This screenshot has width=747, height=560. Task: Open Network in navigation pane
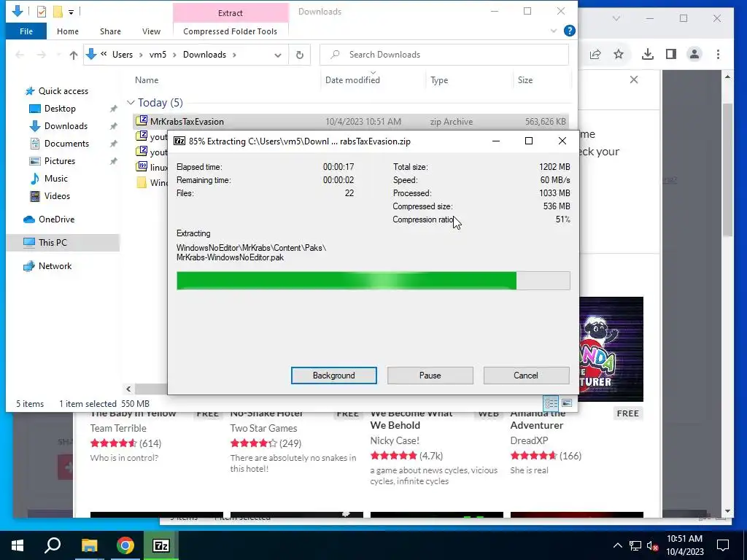(55, 266)
